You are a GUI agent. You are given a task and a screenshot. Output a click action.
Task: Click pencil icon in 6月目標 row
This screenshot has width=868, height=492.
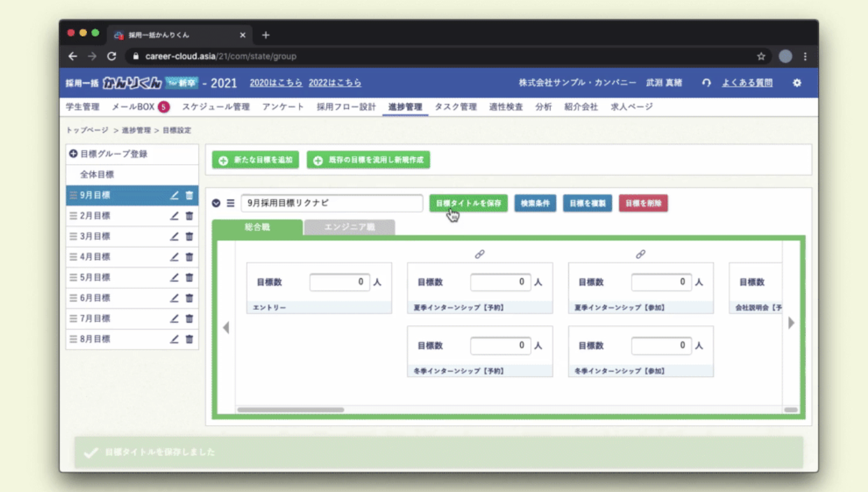174,297
